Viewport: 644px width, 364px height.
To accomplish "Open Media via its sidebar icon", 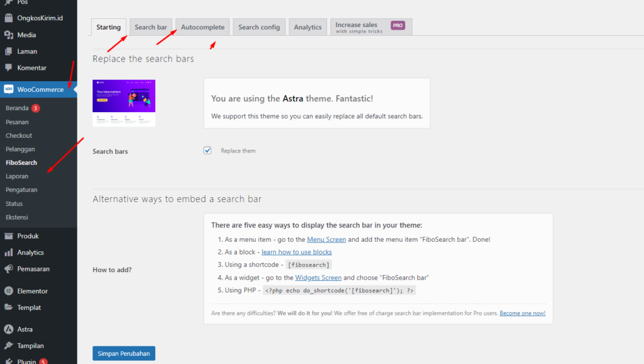I will pos(9,35).
